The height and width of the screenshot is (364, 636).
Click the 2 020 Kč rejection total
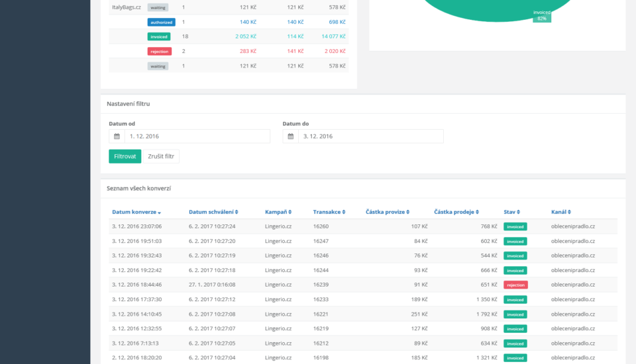335,51
